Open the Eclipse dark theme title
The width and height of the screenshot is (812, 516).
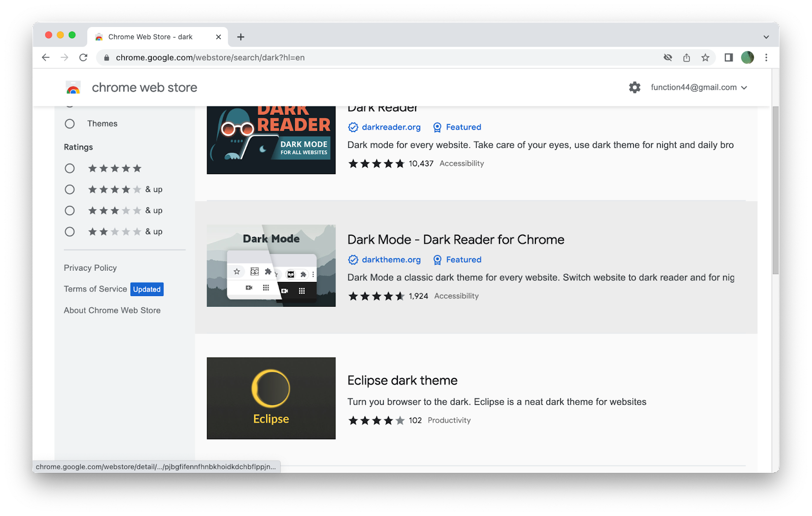tap(402, 380)
